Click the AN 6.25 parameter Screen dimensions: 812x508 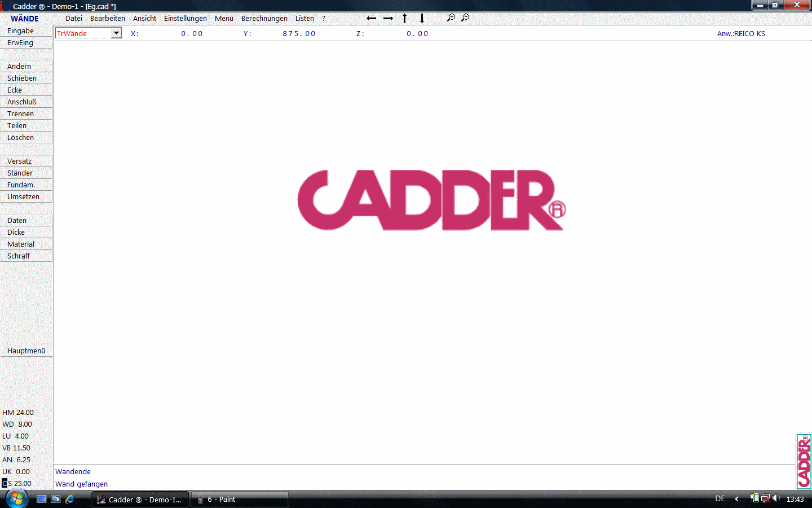click(x=16, y=460)
